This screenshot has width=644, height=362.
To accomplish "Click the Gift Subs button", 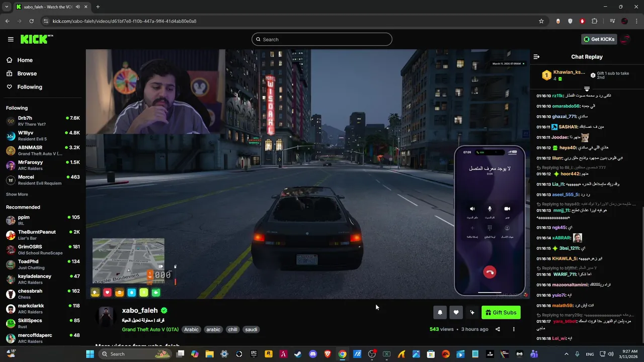I will click(x=501, y=312).
